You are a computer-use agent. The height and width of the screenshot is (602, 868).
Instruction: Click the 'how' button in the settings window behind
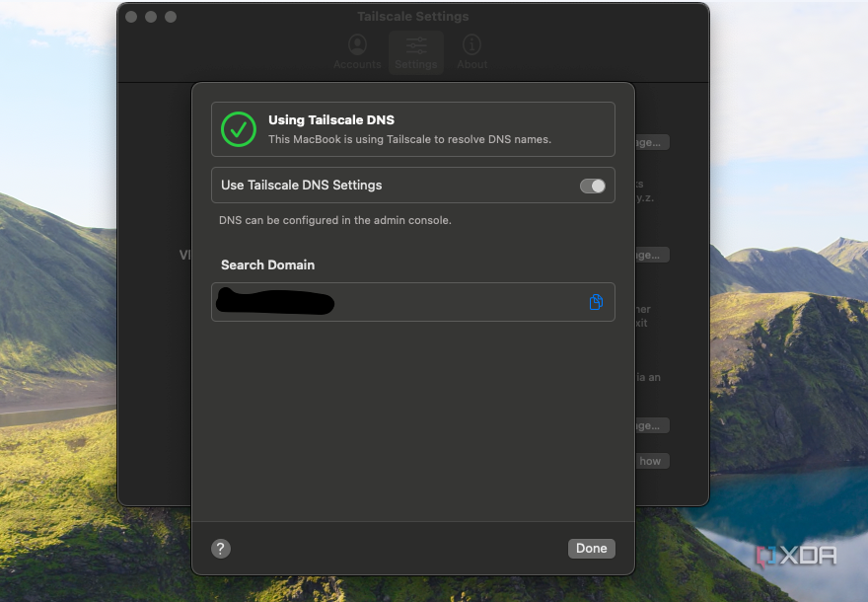pos(652,461)
